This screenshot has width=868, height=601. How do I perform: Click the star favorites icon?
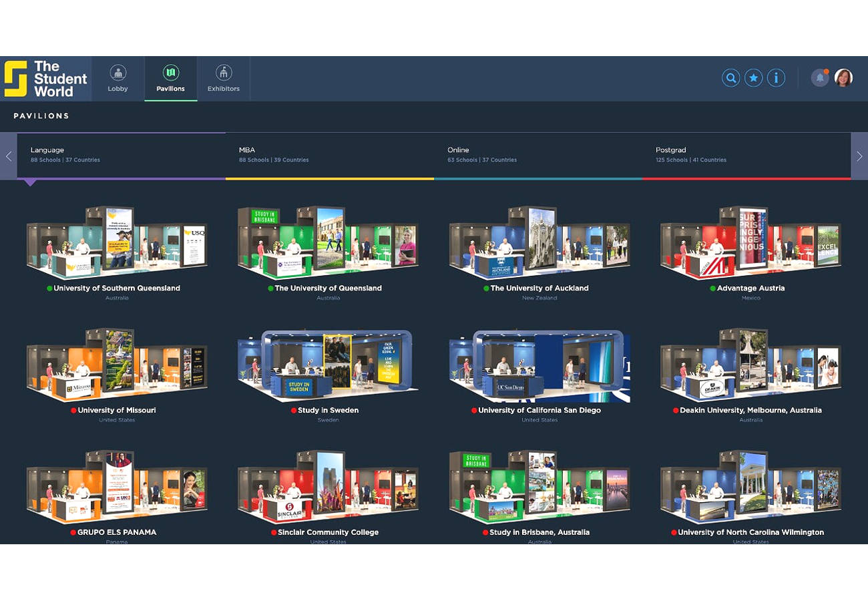(753, 78)
